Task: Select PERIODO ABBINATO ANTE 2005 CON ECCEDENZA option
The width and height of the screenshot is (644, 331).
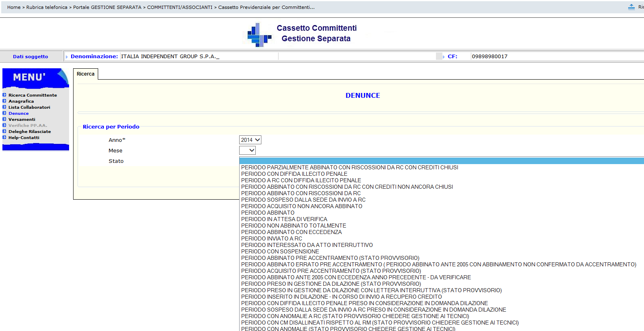Action: pos(442,277)
